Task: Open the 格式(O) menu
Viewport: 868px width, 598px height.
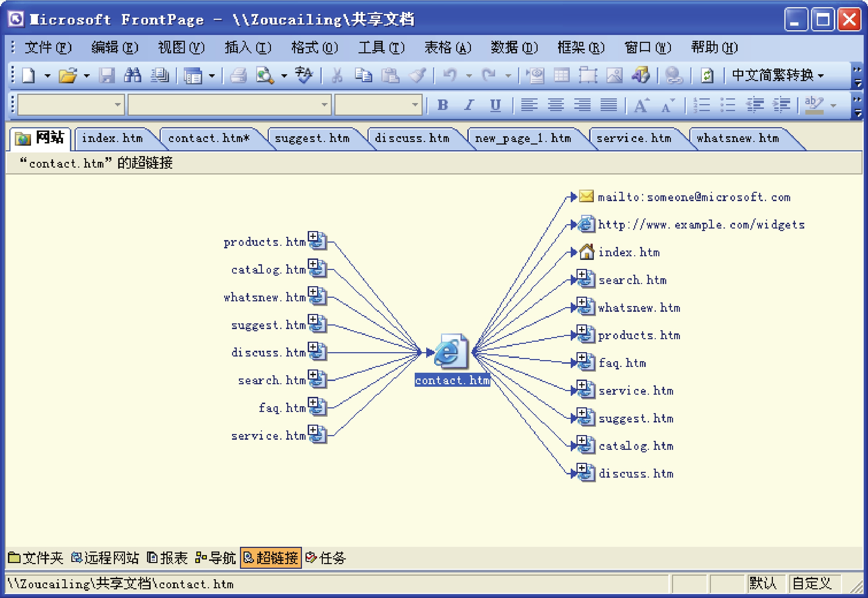Action: click(x=315, y=48)
